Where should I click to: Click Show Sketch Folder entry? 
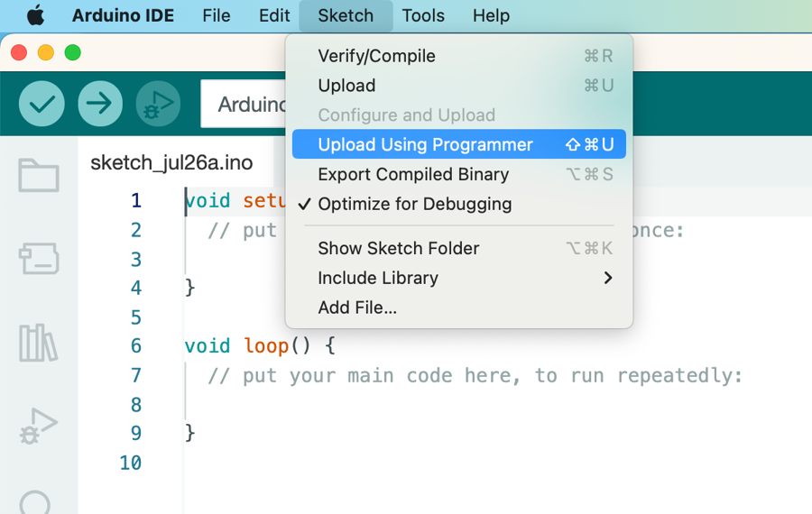point(398,248)
